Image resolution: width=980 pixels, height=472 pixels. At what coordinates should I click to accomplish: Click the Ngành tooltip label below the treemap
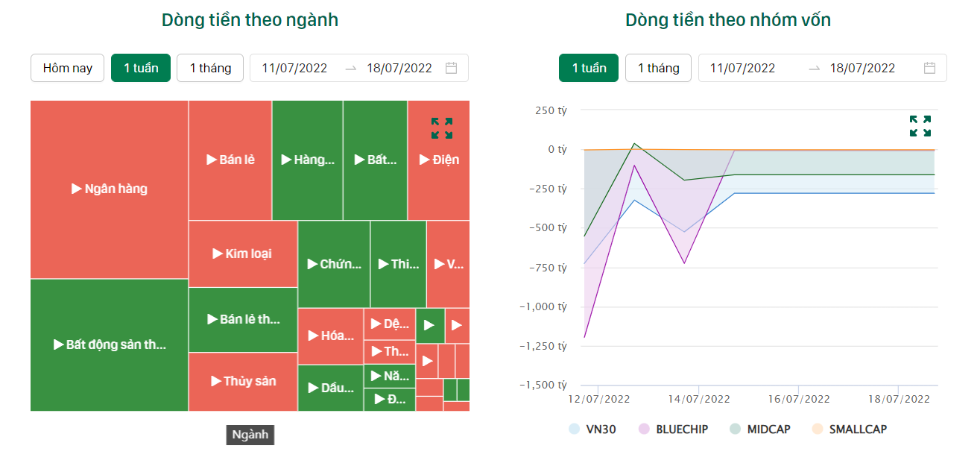pos(250,435)
